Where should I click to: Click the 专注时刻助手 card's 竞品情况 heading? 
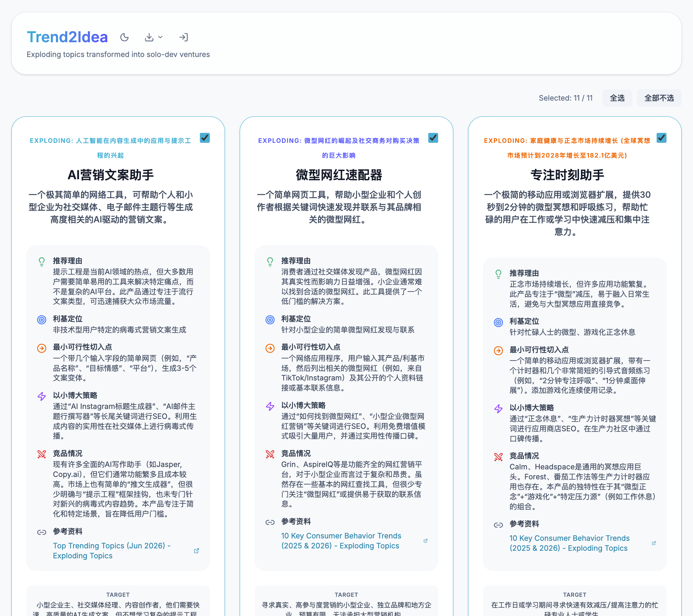[524, 456]
